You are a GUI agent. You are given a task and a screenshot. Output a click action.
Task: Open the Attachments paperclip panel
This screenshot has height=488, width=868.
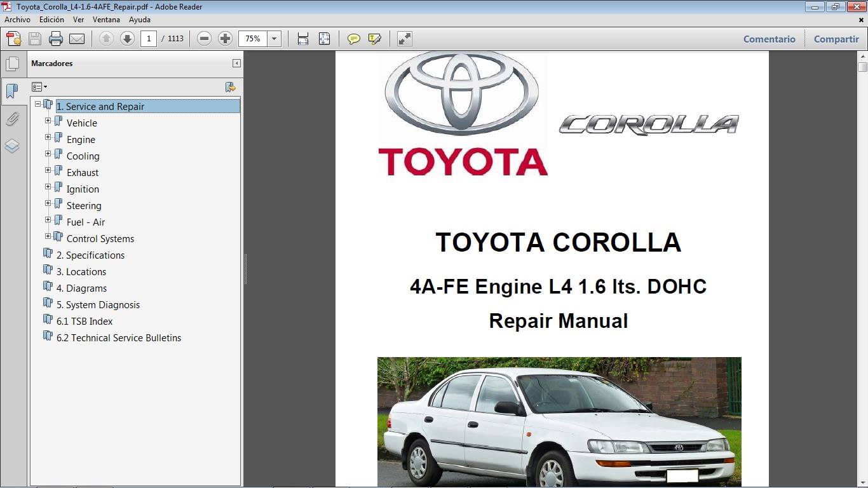(12, 119)
